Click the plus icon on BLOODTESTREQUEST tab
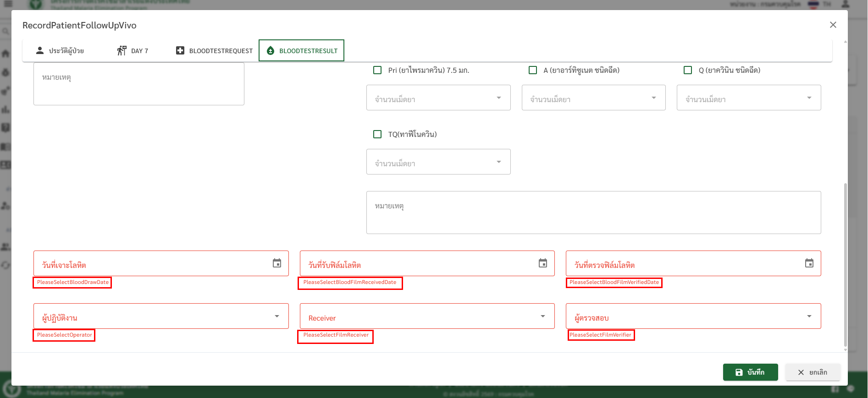 pyautogui.click(x=180, y=50)
